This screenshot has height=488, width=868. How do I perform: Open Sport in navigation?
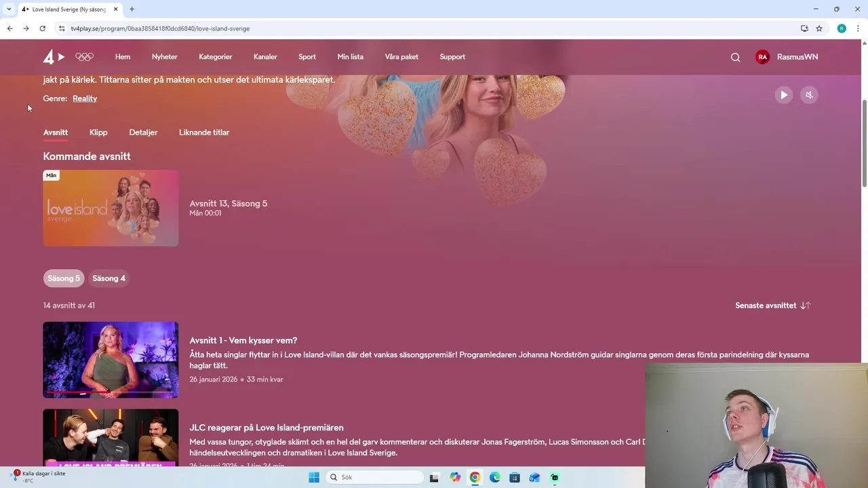click(307, 57)
